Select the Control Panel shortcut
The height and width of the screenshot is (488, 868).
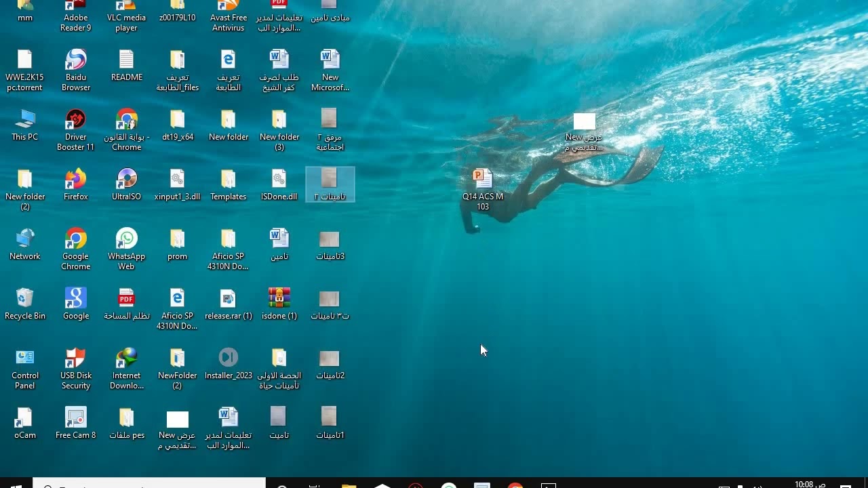(24, 369)
